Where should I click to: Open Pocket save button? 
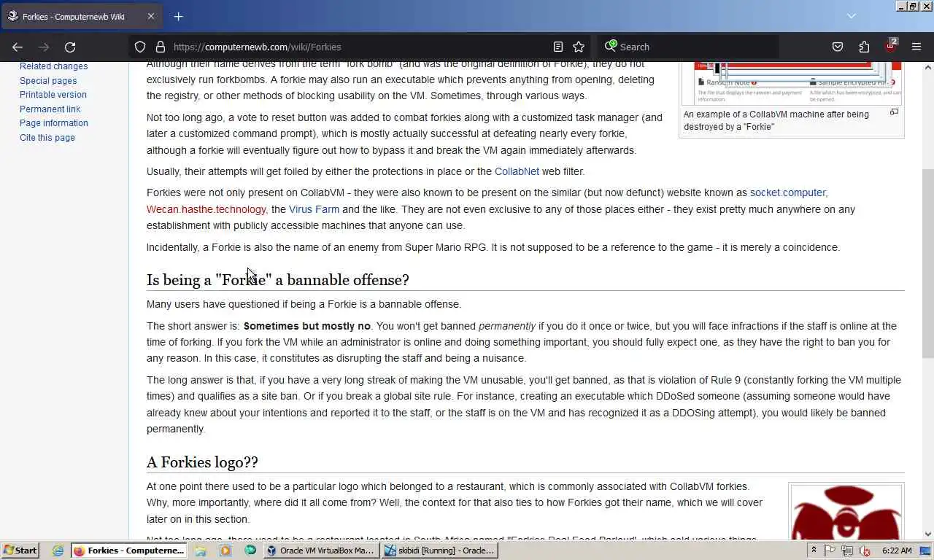click(x=838, y=47)
